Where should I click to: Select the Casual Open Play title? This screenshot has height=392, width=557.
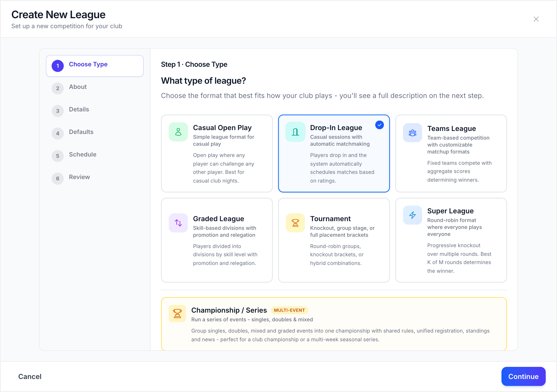222,127
